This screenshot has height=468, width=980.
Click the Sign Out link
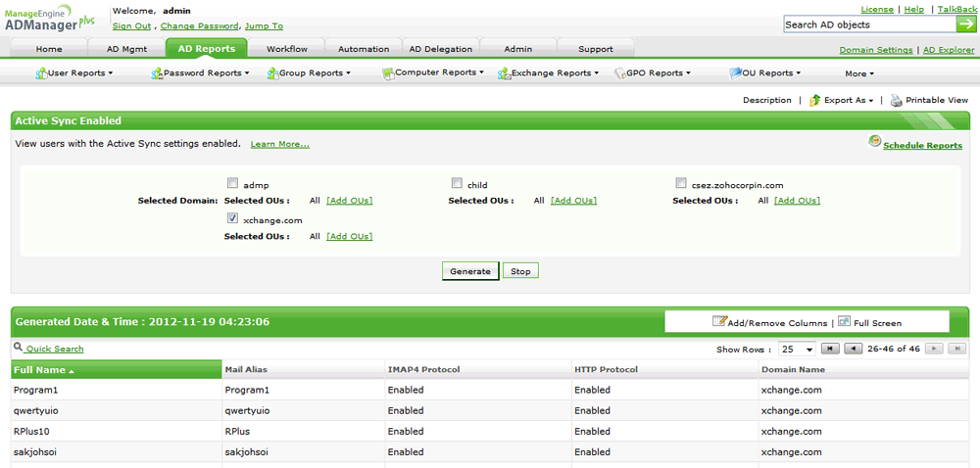tap(132, 26)
